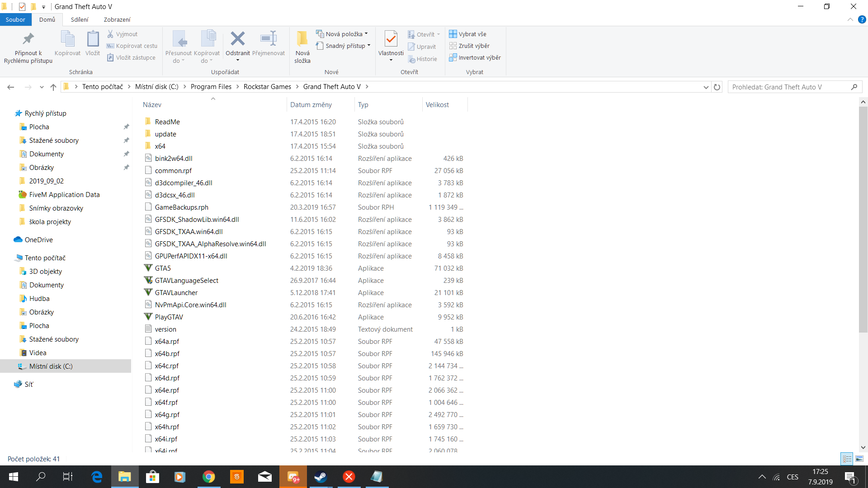The height and width of the screenshot is (488, 868).
Task: Click the Copy path (Kopírovat cestu) command
Action: pyautogui.click(x=132, y=46)
